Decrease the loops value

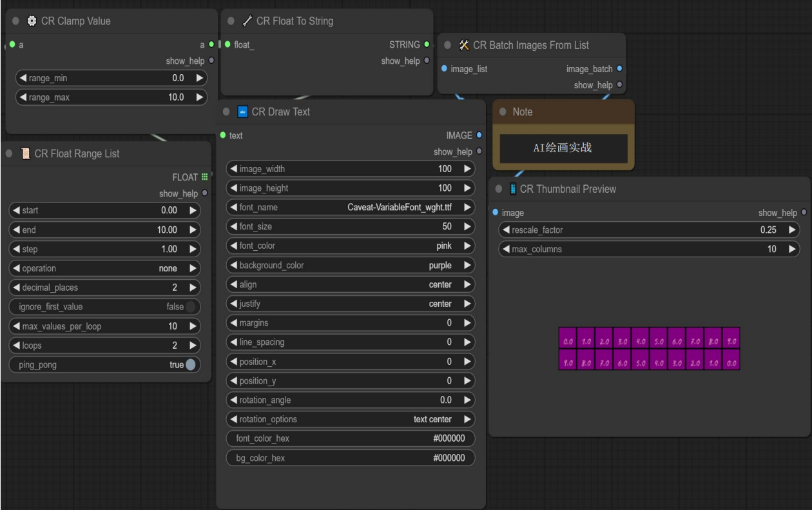tap(16, 346)
